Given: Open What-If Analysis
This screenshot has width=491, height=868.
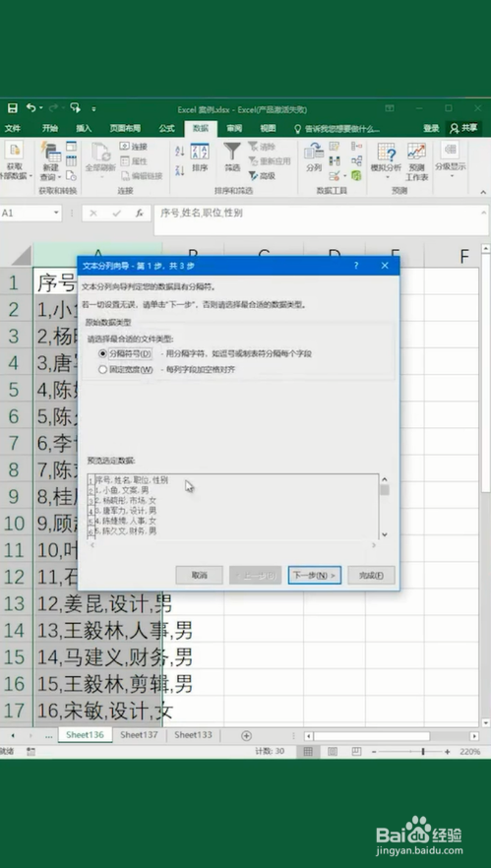Looking at the screenshot, I should coord(386,161).
